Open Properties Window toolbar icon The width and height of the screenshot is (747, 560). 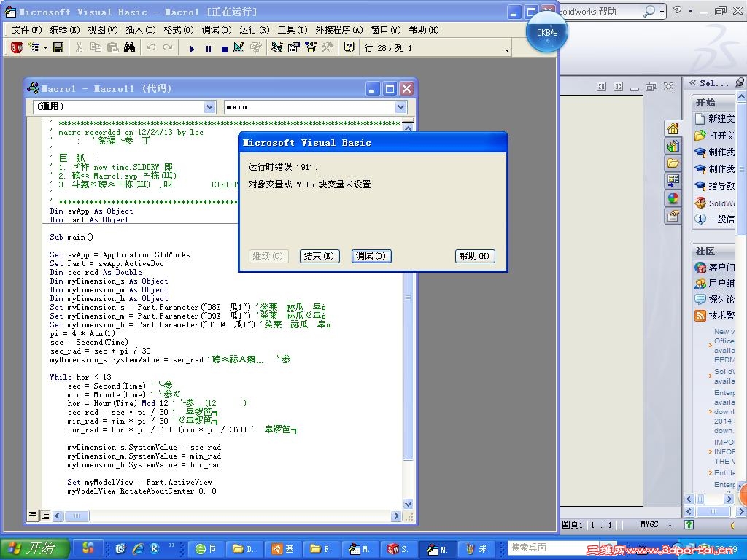pos(293,47)
